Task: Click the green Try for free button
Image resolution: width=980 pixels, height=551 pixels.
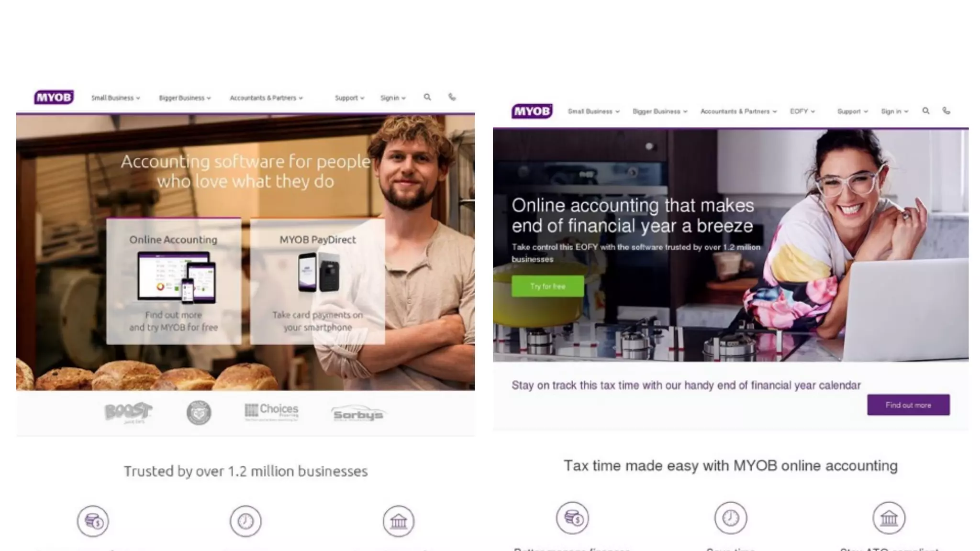Action: pos(547,286)
